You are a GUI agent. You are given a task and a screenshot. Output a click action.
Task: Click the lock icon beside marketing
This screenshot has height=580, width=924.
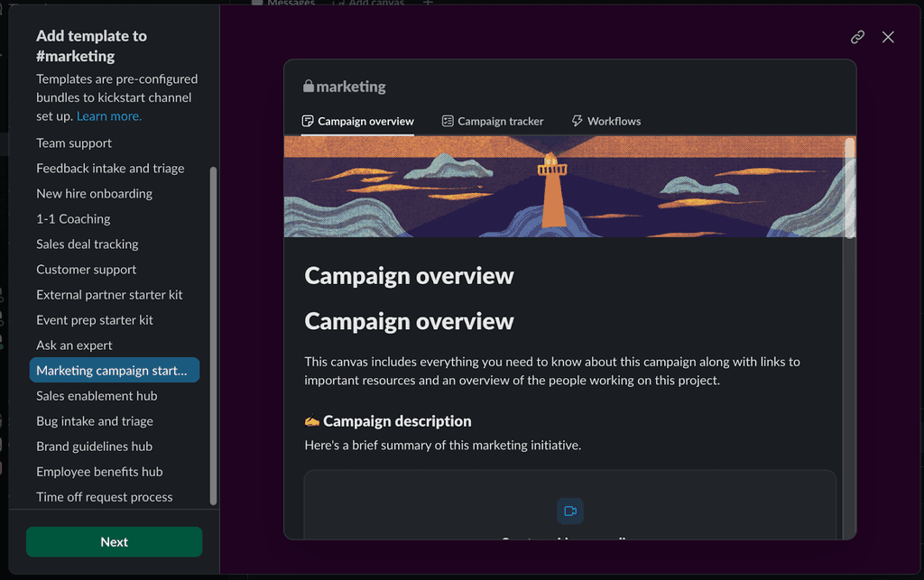tap(310, 87)
